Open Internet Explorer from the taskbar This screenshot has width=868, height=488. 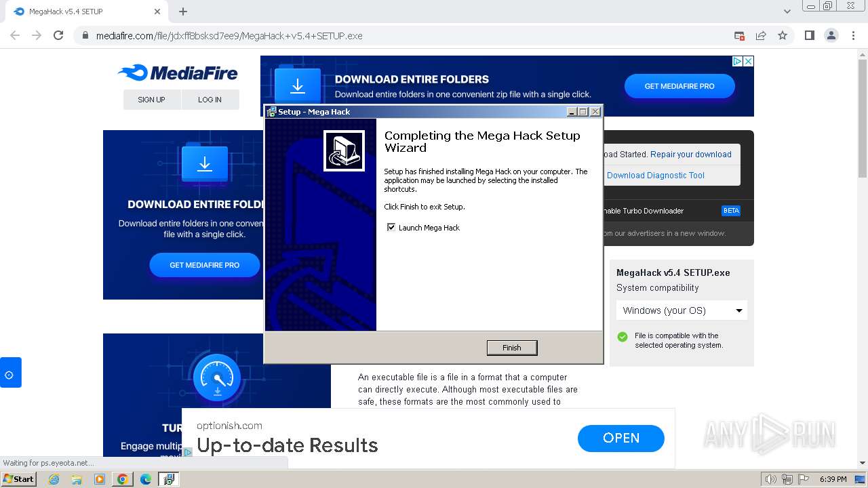coord(54,479)
